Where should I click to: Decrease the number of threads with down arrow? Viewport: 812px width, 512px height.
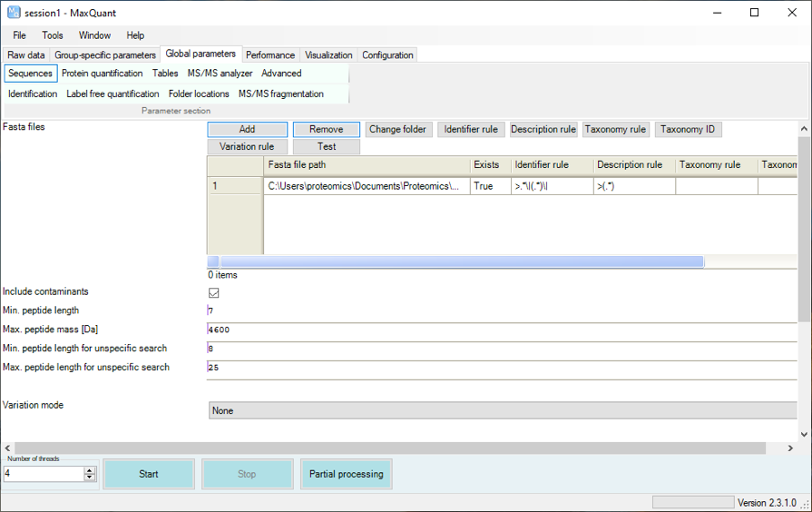(89, 478)
